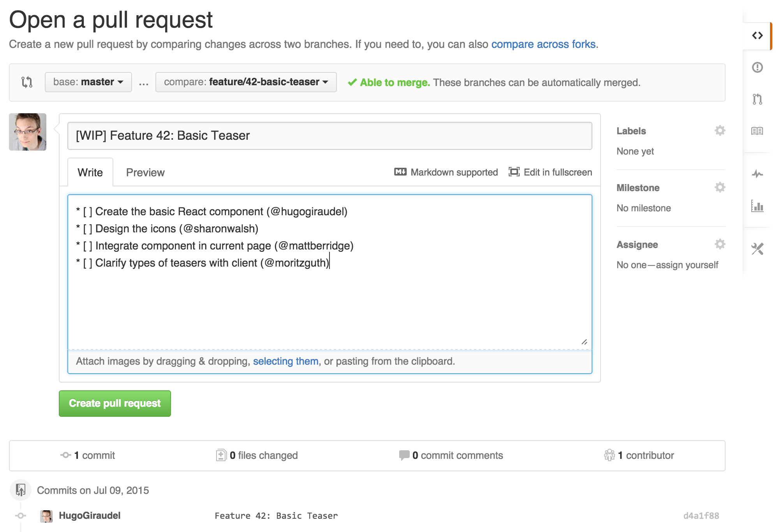Follow the compare across forks link

[x=543, y=44]
